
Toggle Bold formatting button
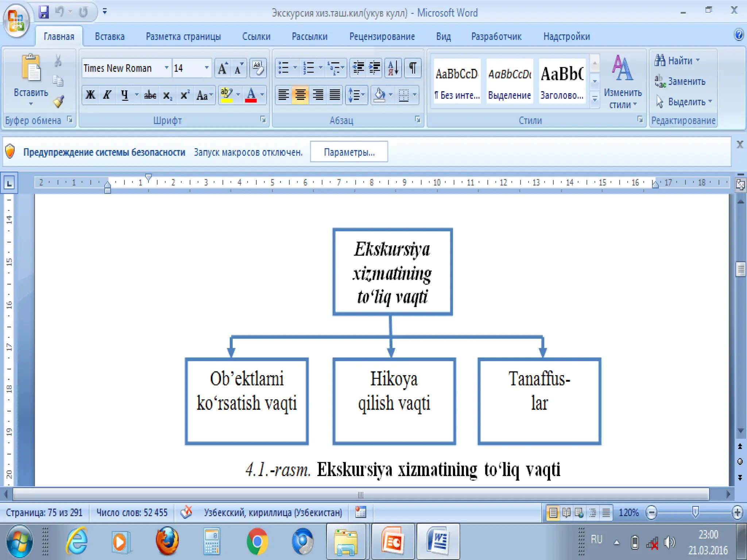tap(90, 95)
